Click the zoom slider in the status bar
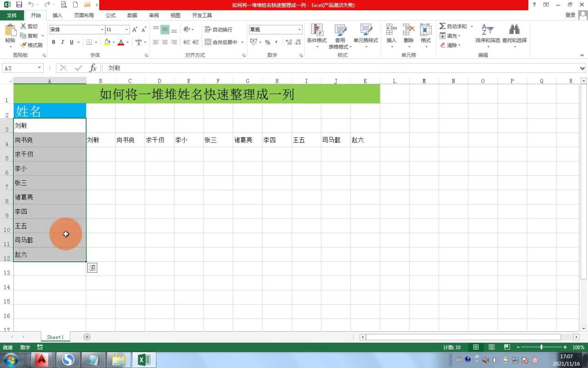Screen dimensions: 588x368 click(542, 347)
